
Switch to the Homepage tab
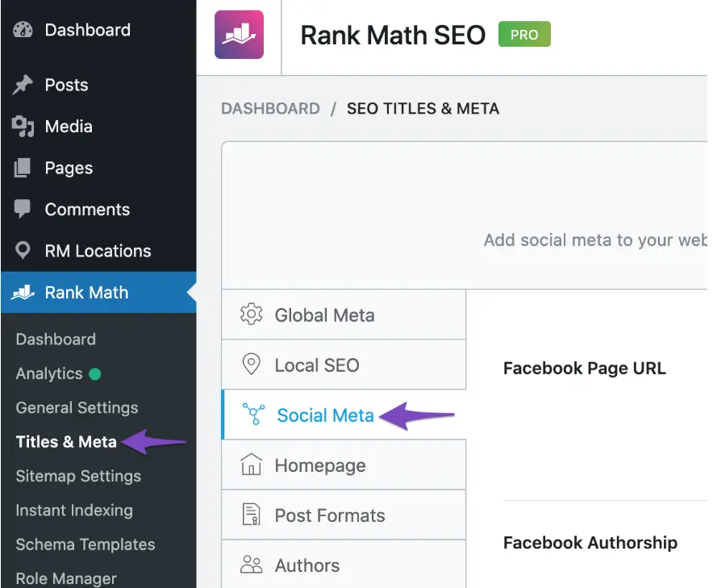344,465
